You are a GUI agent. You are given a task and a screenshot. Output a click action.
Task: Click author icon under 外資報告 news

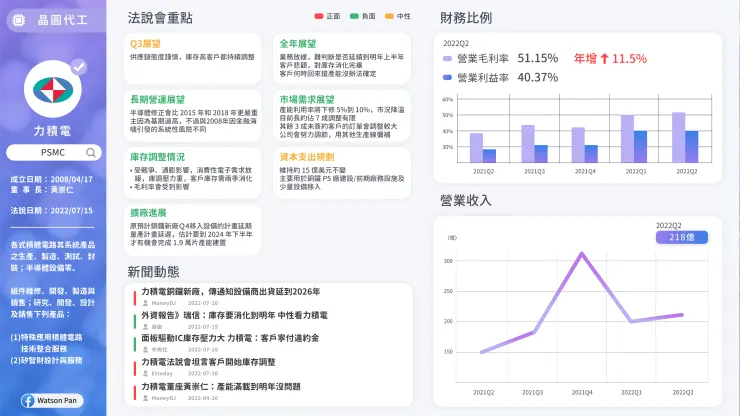point(145,327)
